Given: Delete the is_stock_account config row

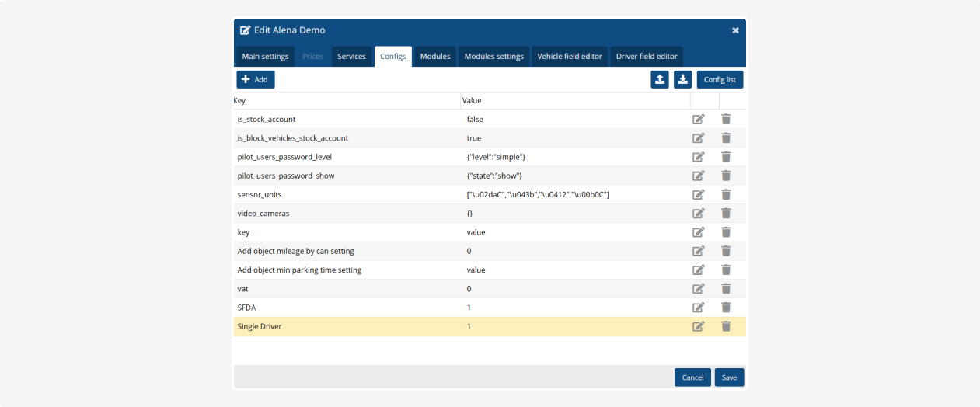Looking at the screenshot, I should (726, 119).
